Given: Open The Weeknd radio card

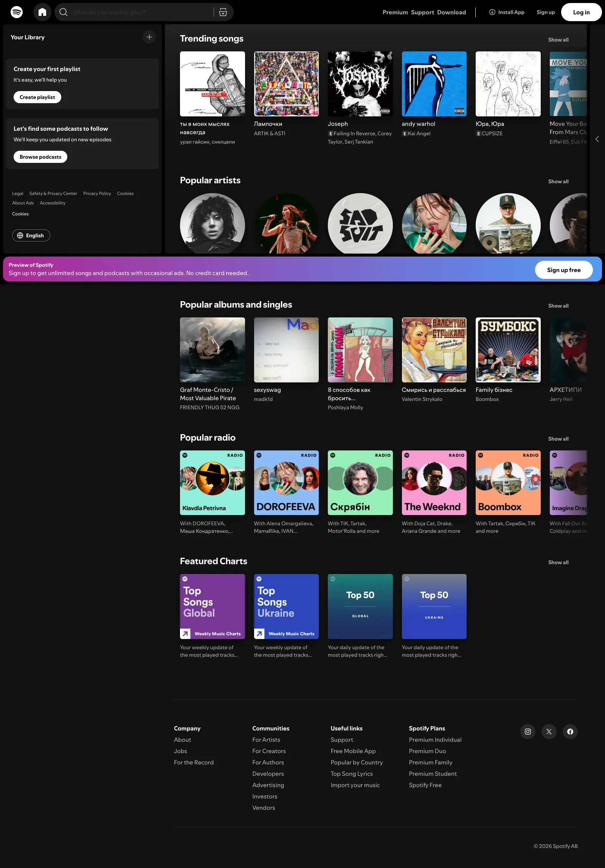Looking at the screenshot, I should tap(434, 483).
